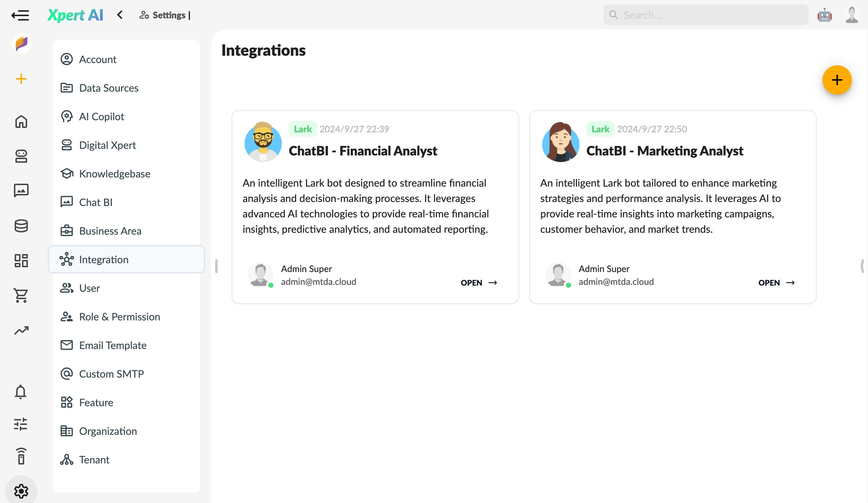868x503 pixels.
Task: Select the Role & Permission menu item
Action: (x=119, y=316)
